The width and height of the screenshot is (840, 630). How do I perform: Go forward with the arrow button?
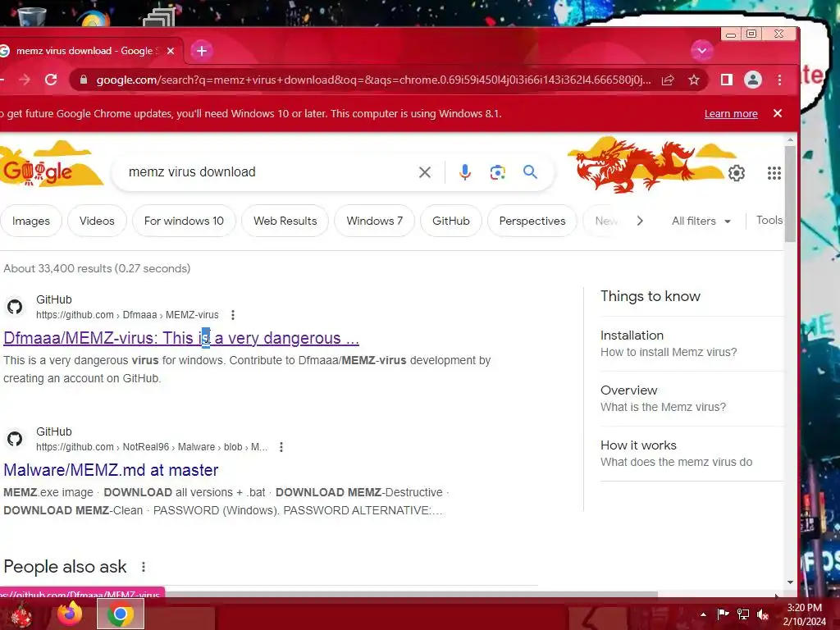pos(25,80)
